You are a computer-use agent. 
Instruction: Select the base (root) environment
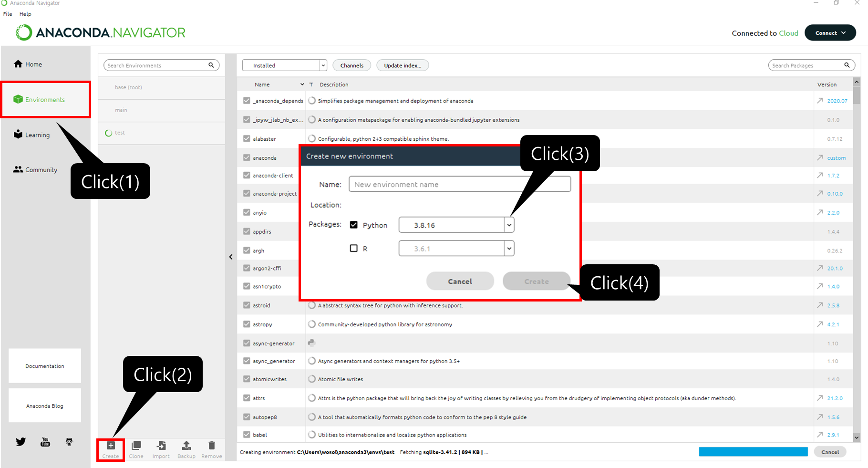pos(162,87)
